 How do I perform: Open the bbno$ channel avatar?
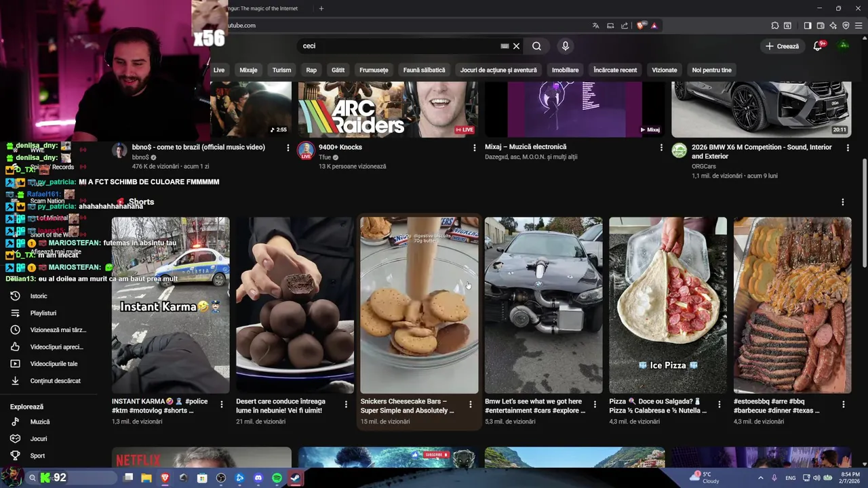[119, 150]
